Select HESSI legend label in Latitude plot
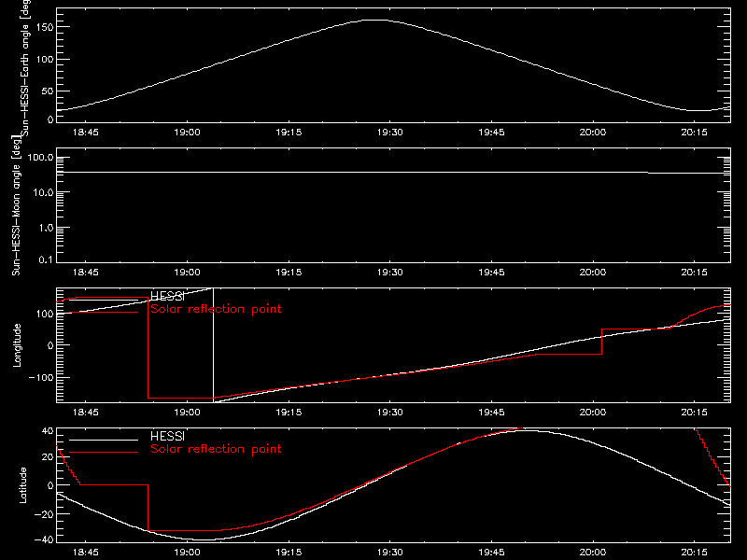The width and height of the screenshot is (747, 560). click(x=167, y=436)
